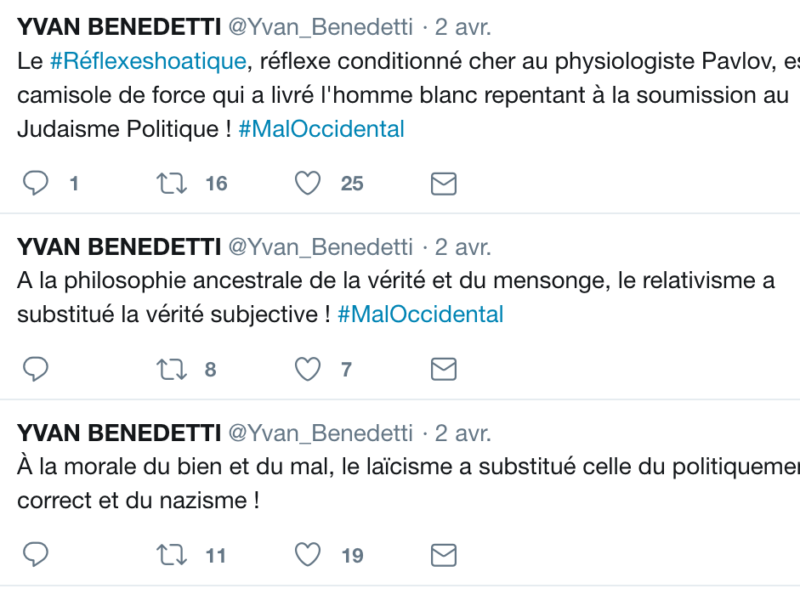Open YVAN BENEDETTI profile from first tweet
This screenshot has width=800, height=600.
point(119,25)
